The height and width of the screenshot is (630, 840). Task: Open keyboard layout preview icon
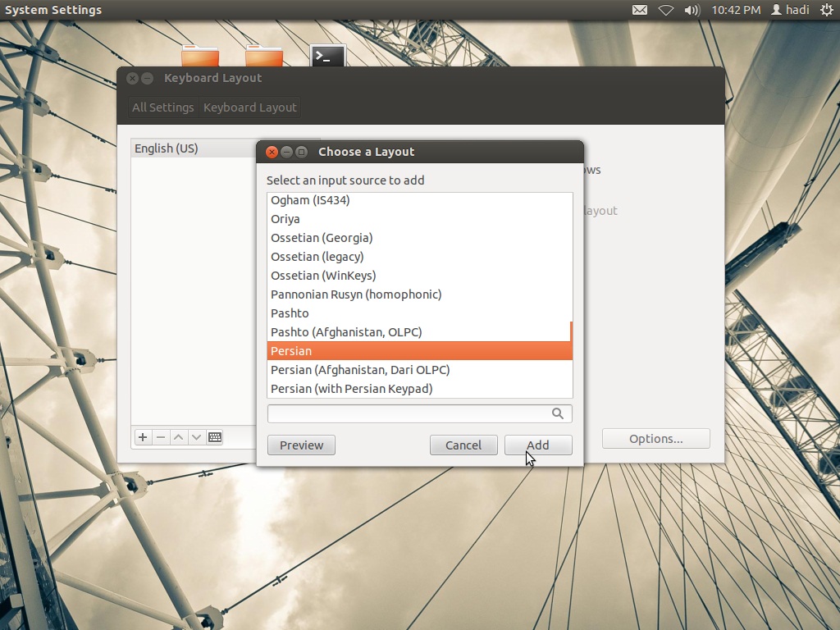(x=215, y=437)
